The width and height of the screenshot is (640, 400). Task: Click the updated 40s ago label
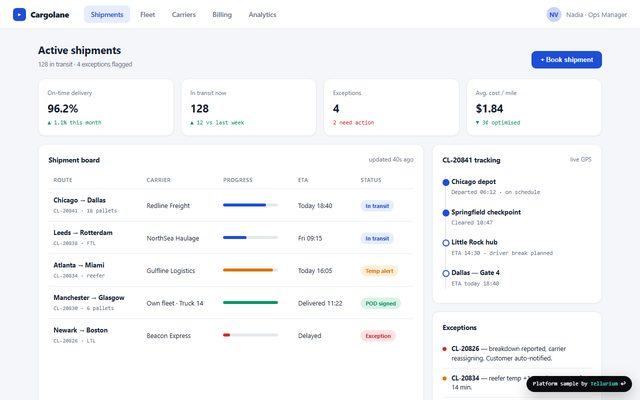click(391, 160)
